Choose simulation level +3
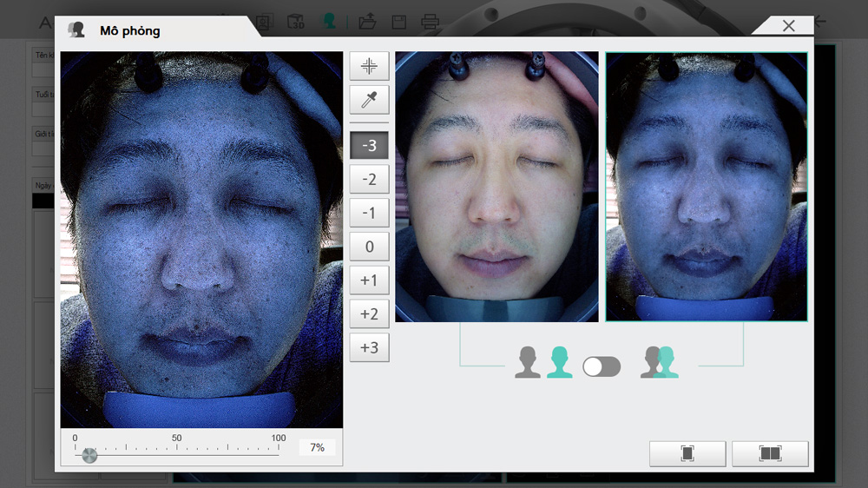The height and width of the screenshot is (488, 868). (369, 348)
